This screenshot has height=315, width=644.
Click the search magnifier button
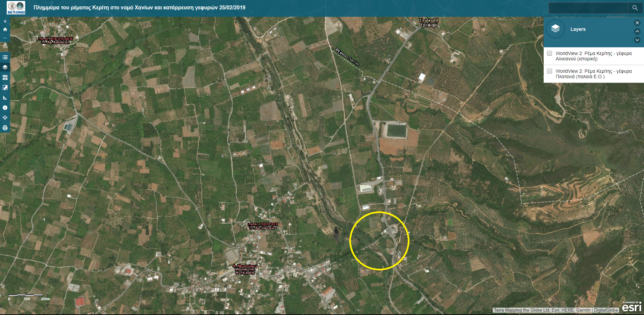pos(635,8)
